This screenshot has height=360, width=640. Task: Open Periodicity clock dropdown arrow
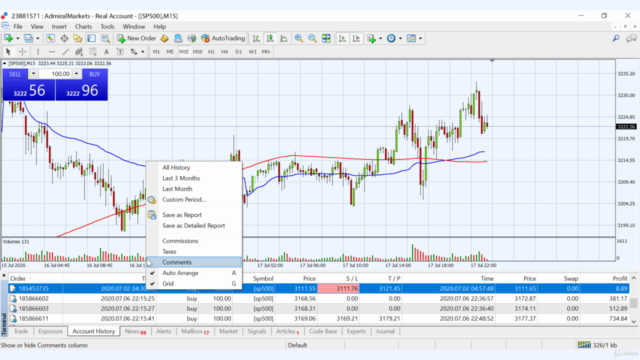tap(400, 38)
